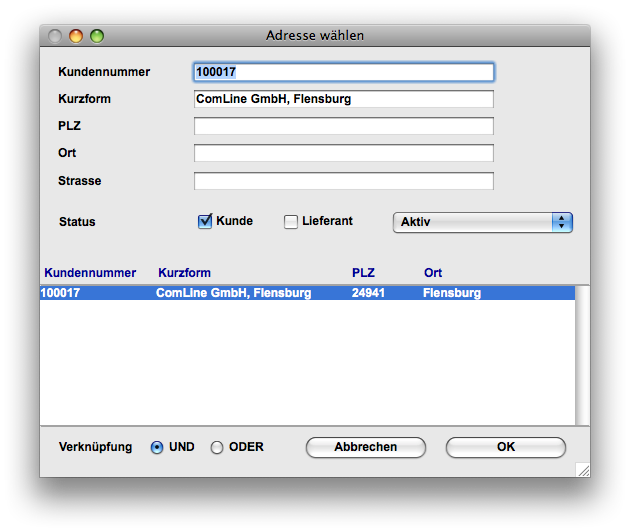Click the Kundennummer input field
Viewport: 630px width, 532px height.
343,72
